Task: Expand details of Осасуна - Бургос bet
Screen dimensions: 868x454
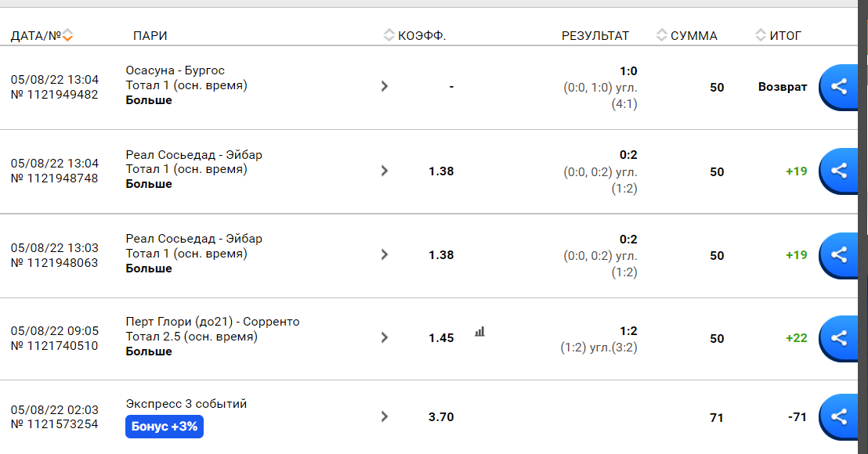Action: 384,86
